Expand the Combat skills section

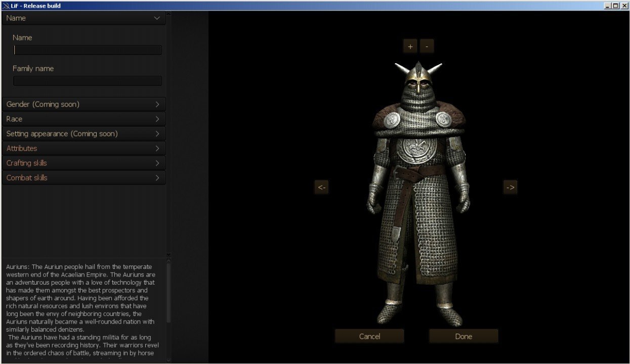(x=84, y=177)
